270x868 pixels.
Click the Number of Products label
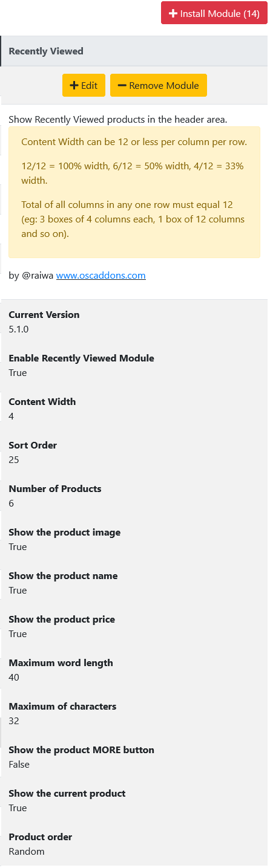pos(55,489)
